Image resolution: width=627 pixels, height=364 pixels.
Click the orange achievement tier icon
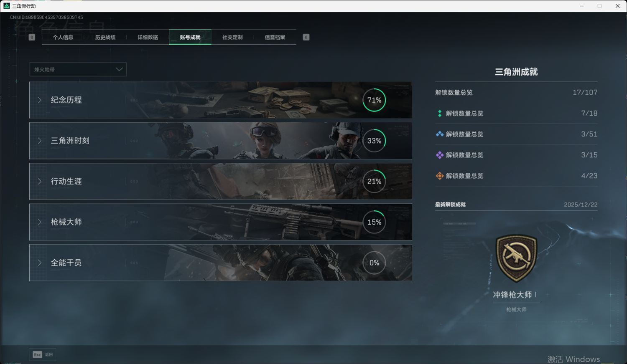(x=439, y=176)
